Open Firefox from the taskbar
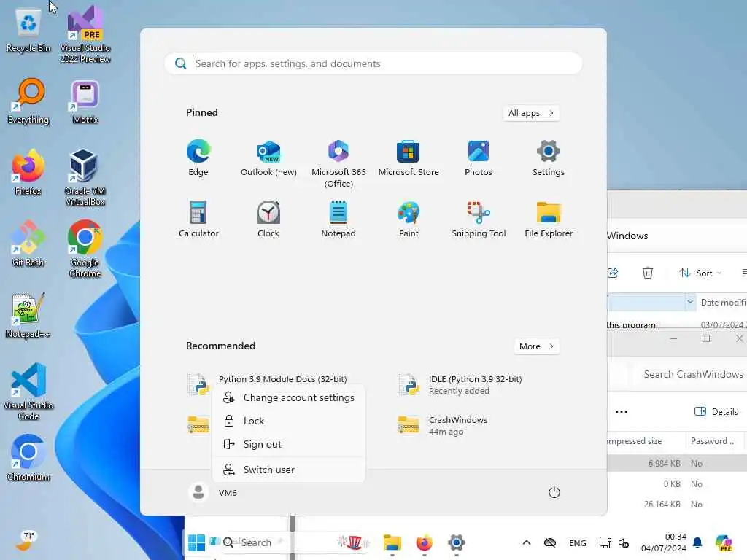This screenshot has height=560, width=747. 424,542
